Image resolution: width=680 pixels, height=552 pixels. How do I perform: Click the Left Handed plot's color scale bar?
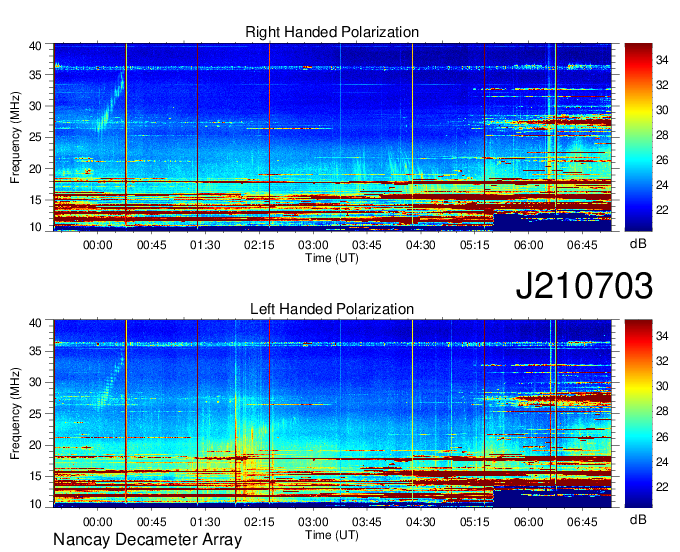point(638,414)
